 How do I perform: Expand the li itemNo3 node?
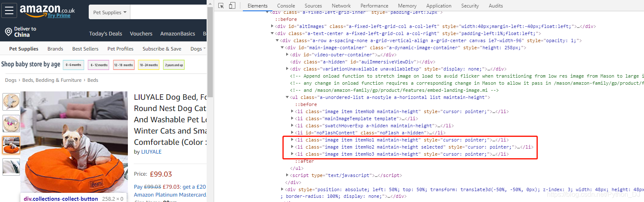292,154
